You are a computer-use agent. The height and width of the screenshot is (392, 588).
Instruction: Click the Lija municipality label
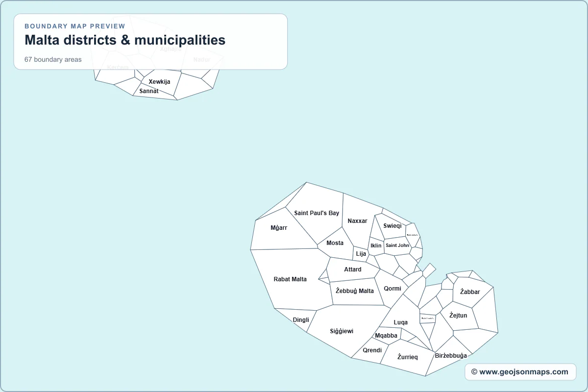[x=361, y=254]
